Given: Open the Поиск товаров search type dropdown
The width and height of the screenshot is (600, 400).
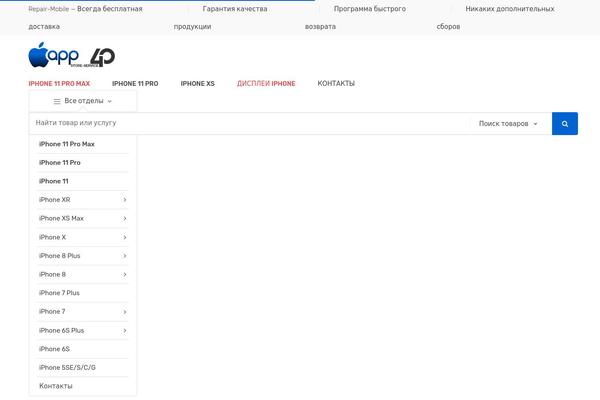Looking at the screenshot, I should [x=508, y=124].
